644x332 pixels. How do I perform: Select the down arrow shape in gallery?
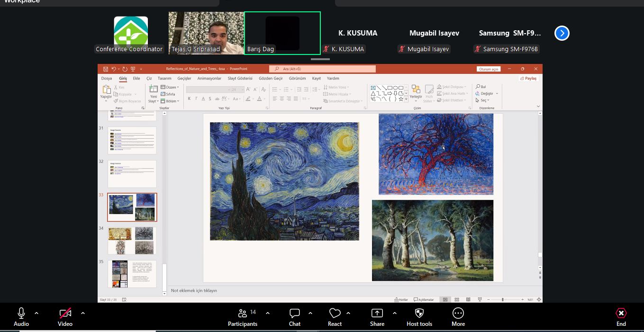click(395, 93)
